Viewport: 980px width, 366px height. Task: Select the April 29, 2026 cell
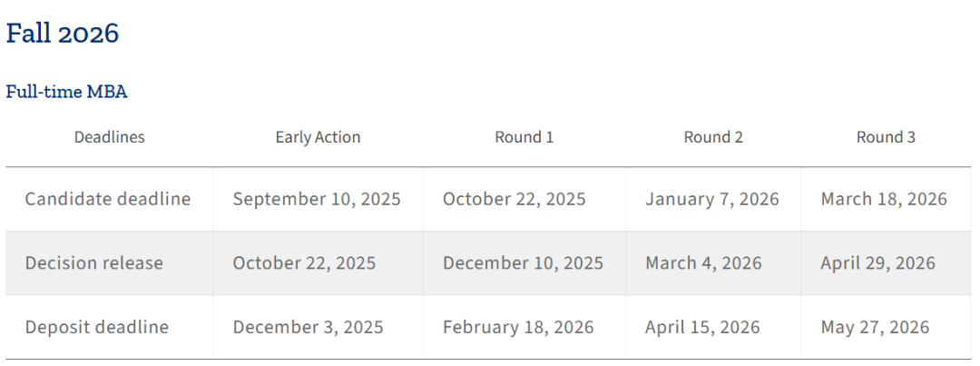tap(877, 263)
